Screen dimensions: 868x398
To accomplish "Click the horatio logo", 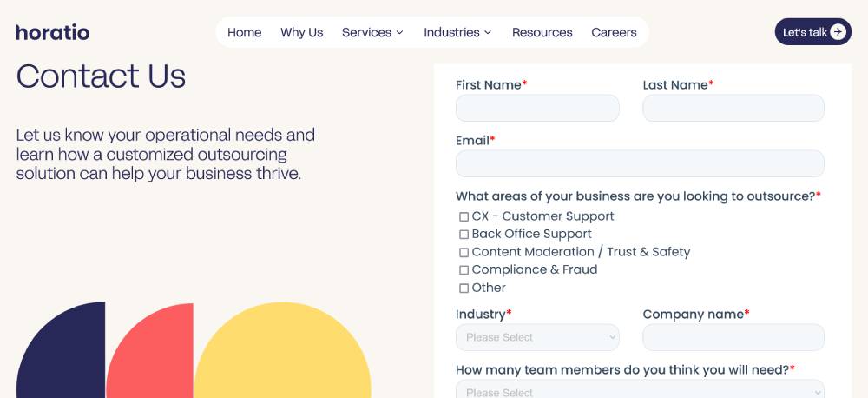I will [53, 32].
